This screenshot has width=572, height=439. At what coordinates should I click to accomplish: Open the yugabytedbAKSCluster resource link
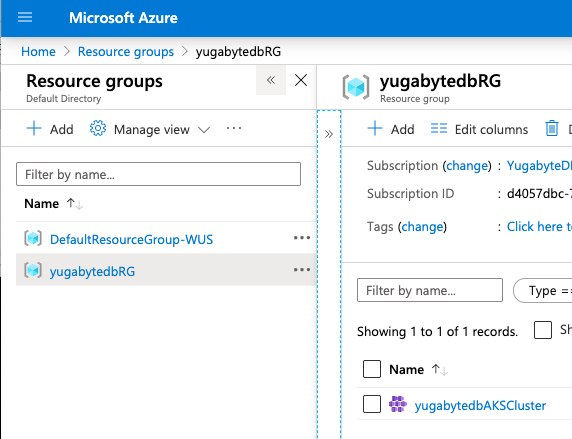pyautogui.click(x=480, y=405)
